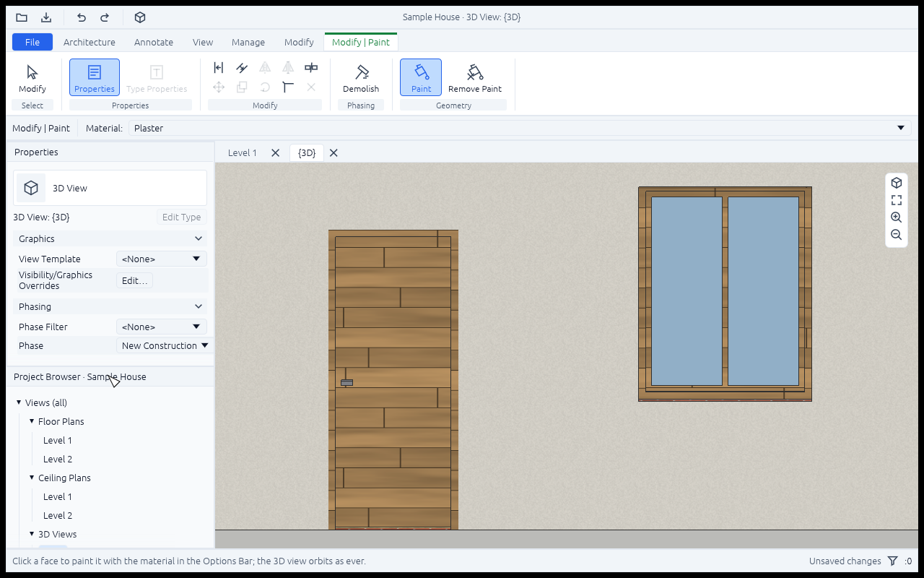
Task: Click the left window glass pane
Action: (687, 291)
